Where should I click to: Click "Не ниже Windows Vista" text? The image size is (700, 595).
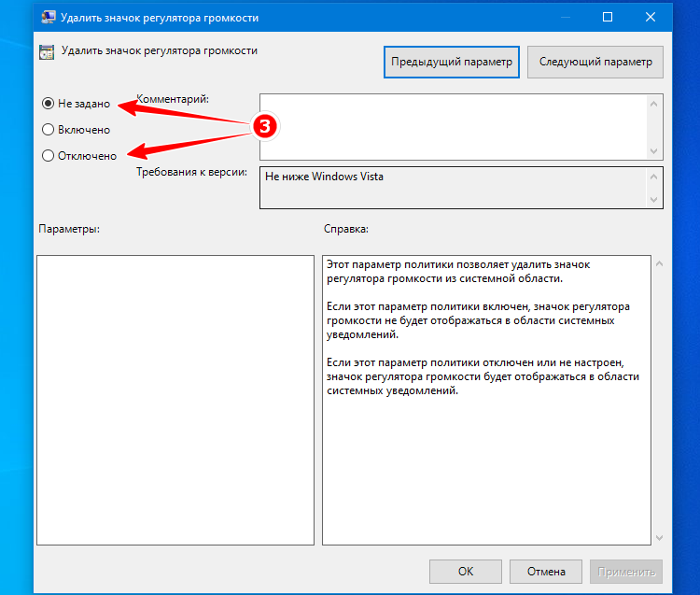[324, 177]
